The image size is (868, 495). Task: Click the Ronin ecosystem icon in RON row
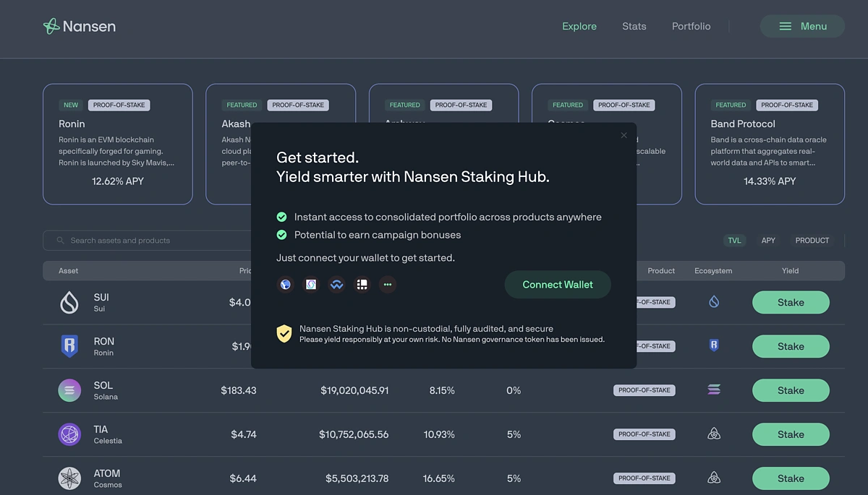714,346
